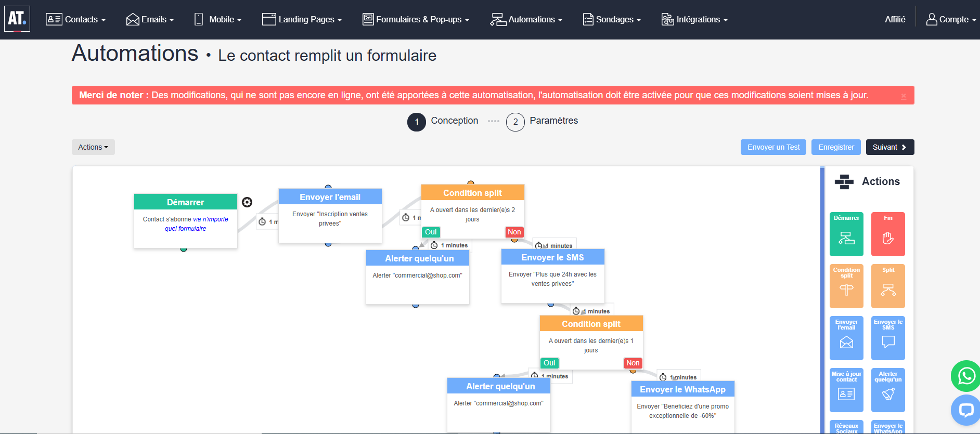This screenshot has width=980, height=434.
Task: Open the Actions dropdown button
Action: coord(93,147)
